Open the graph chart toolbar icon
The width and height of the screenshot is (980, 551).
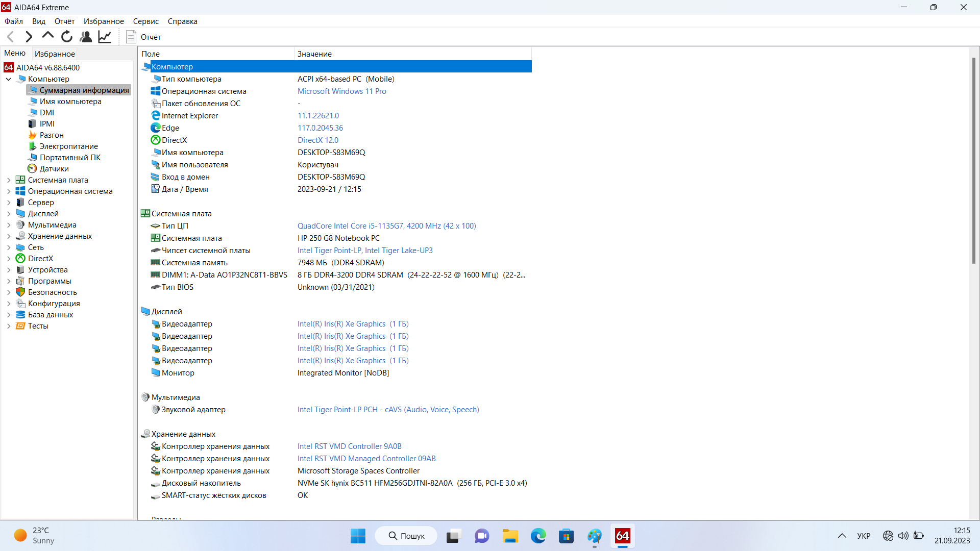tap(105, 37)
